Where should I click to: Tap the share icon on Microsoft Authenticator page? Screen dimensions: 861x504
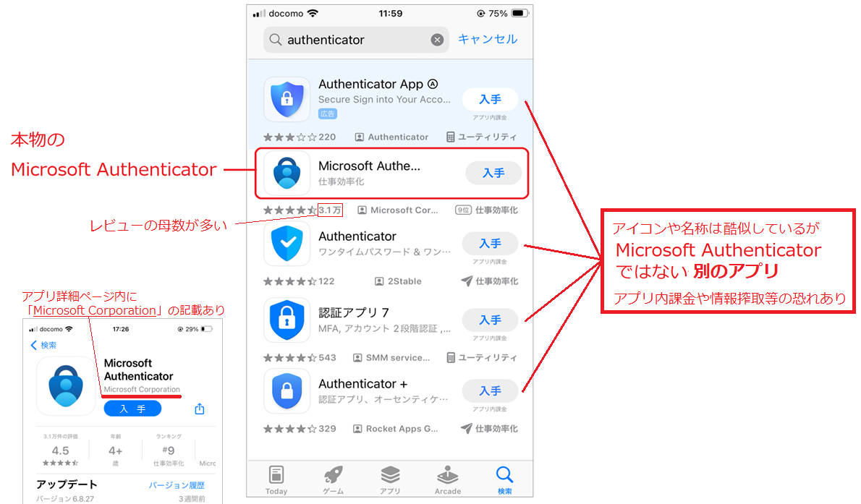point(199,409)
